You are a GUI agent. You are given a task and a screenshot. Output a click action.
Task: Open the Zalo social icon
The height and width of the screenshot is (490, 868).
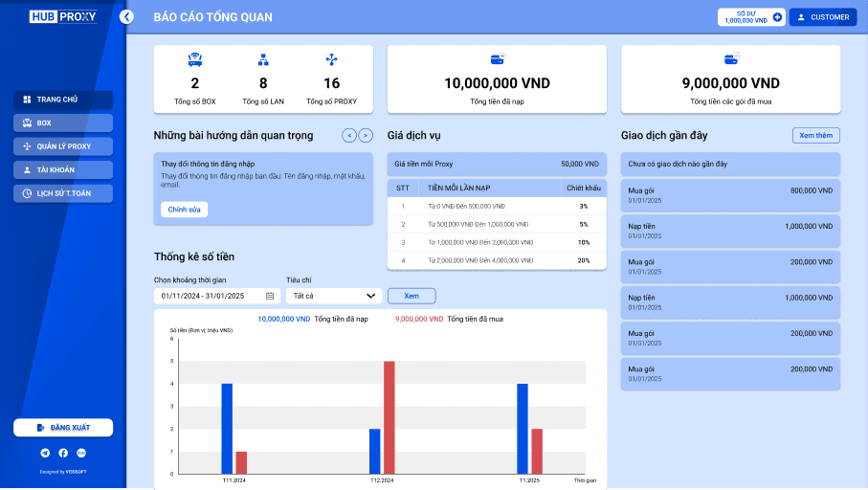[x=81, y=453]
